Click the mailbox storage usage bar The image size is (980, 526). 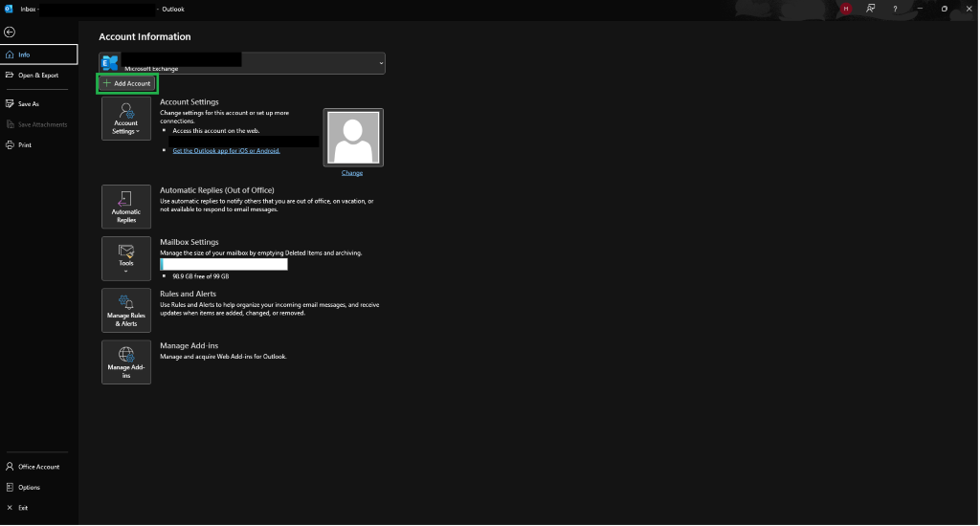click(224, 264)
